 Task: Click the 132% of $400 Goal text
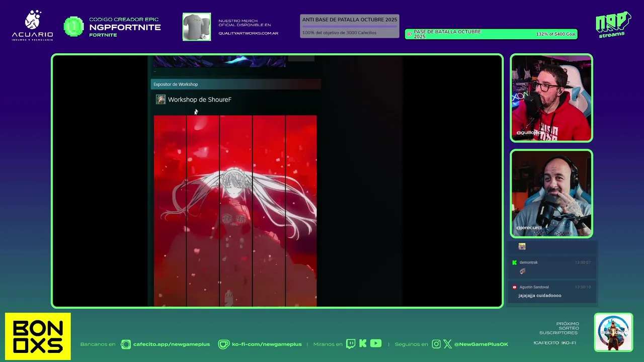click(555, 34)
